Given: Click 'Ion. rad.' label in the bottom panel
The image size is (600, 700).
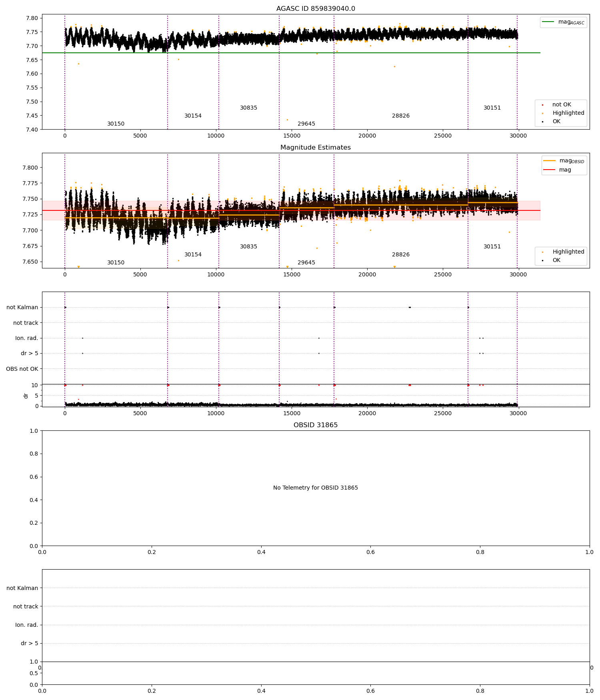Looking at the screenshot, I should coord(26,625).
